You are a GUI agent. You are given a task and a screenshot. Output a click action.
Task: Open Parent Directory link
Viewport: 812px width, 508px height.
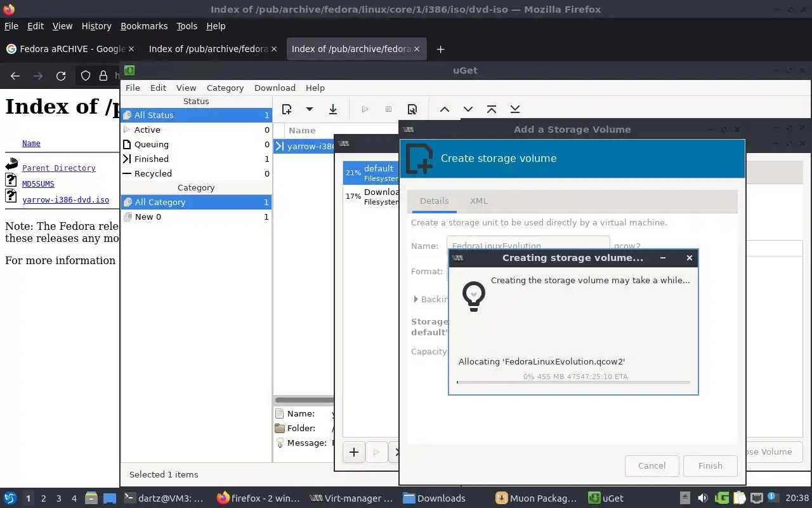59,168
